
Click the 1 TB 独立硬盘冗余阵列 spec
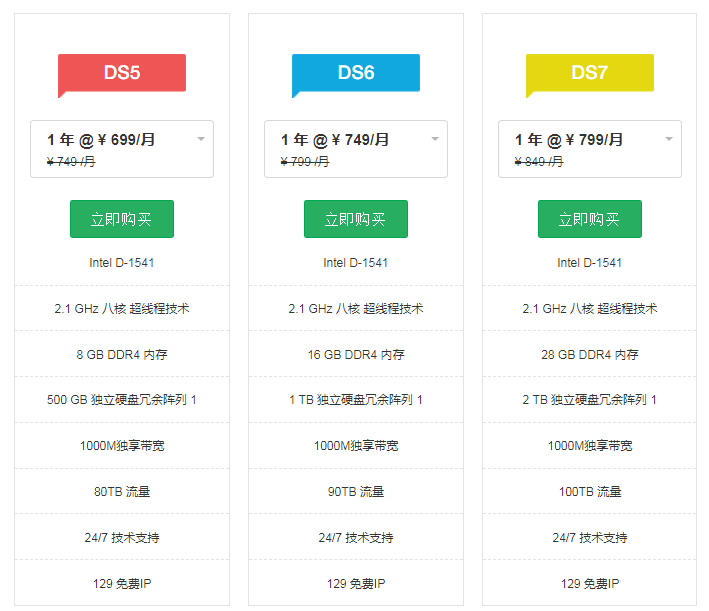point(356,400)
